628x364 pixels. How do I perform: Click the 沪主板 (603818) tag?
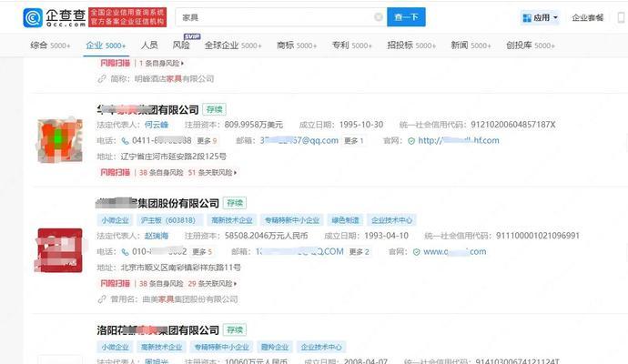168,220
